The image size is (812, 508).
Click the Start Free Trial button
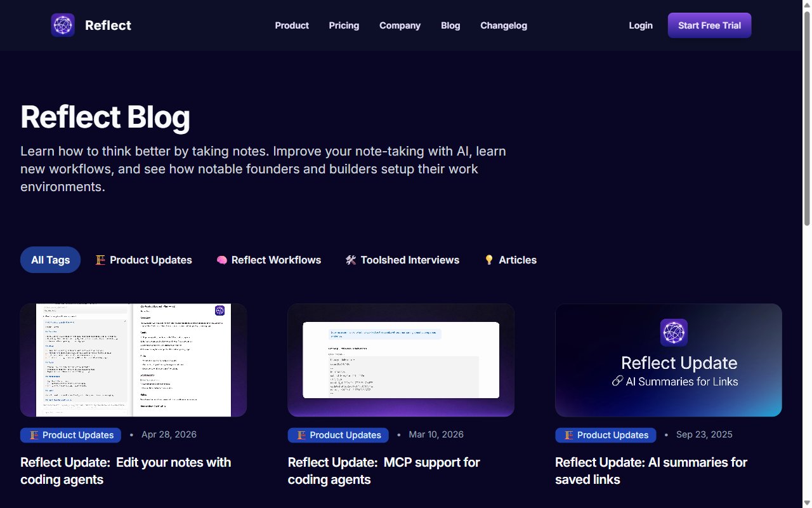click(x=709, y=25)
